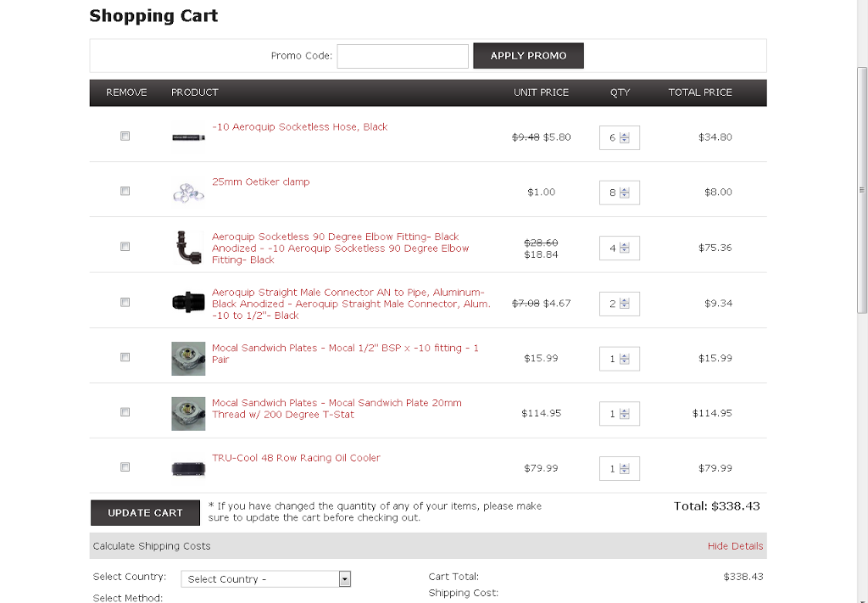
Task: Click the Straight Male Connector product image
Action: (x=187, y=302)
